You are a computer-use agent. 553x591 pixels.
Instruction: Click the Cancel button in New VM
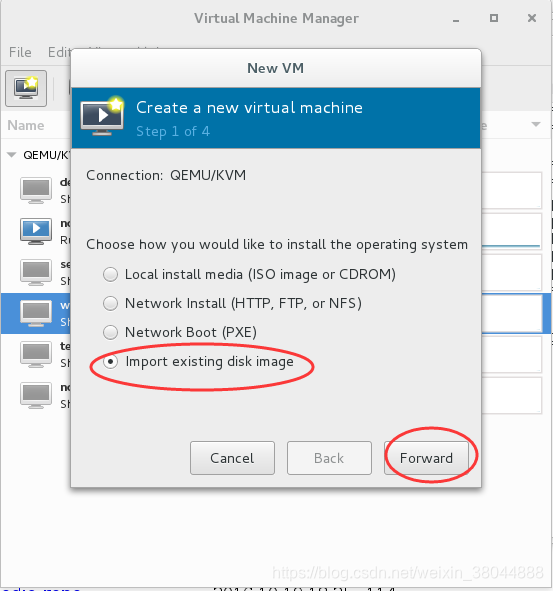click(x=232, y=458)
